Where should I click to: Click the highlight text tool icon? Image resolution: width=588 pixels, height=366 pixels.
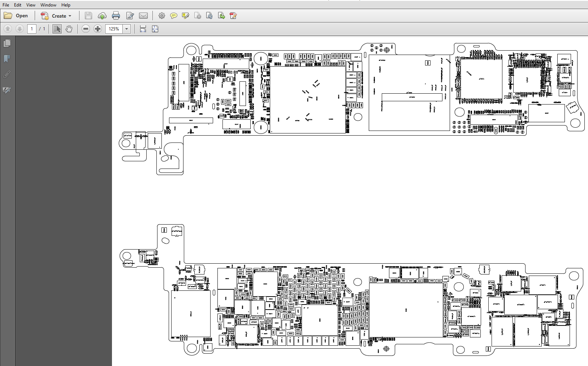186,16
